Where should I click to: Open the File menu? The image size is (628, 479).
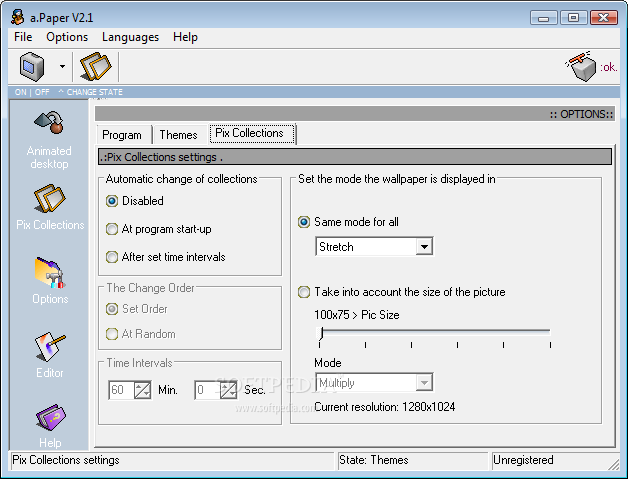click(23, 37)
